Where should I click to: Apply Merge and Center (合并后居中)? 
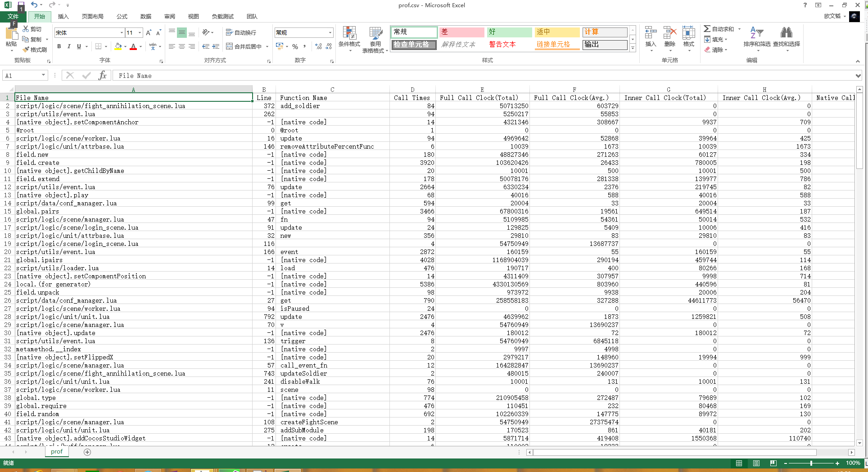click(x=243, y=46)
